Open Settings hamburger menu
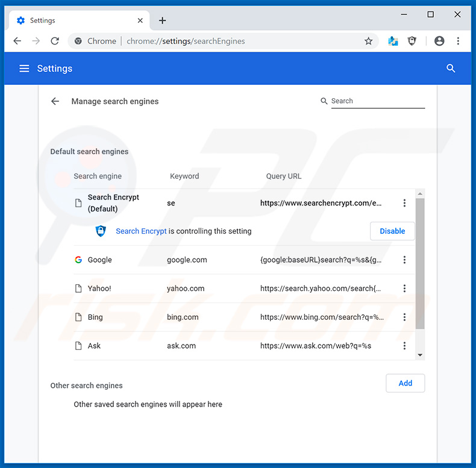This screenshot has width=476, height=468. click(24, 69)
